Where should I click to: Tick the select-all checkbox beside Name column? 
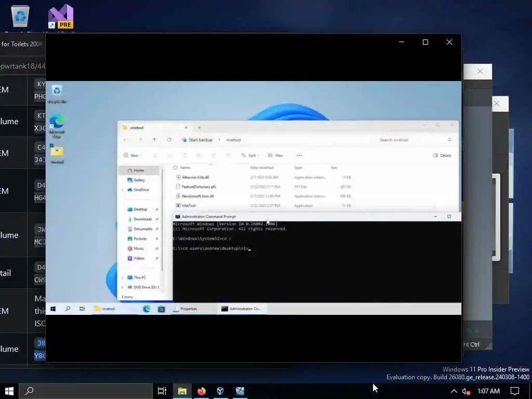[x=175, y=168]
